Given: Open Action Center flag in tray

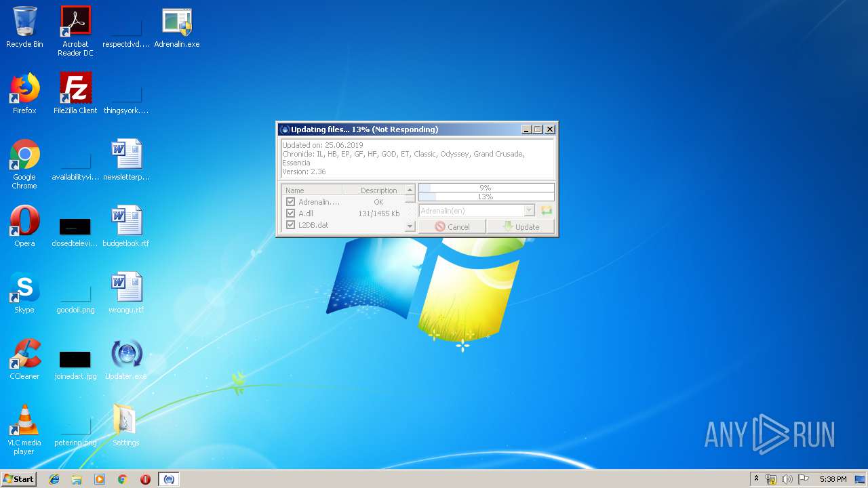Looking at the screenshot, I should (x=804, y=479).
